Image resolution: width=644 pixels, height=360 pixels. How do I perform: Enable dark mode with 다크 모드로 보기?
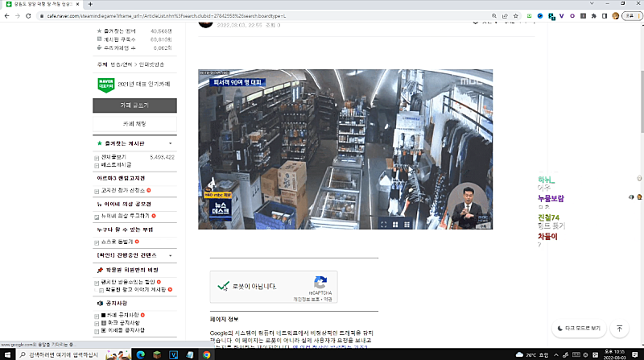click(x=580, y=329)
